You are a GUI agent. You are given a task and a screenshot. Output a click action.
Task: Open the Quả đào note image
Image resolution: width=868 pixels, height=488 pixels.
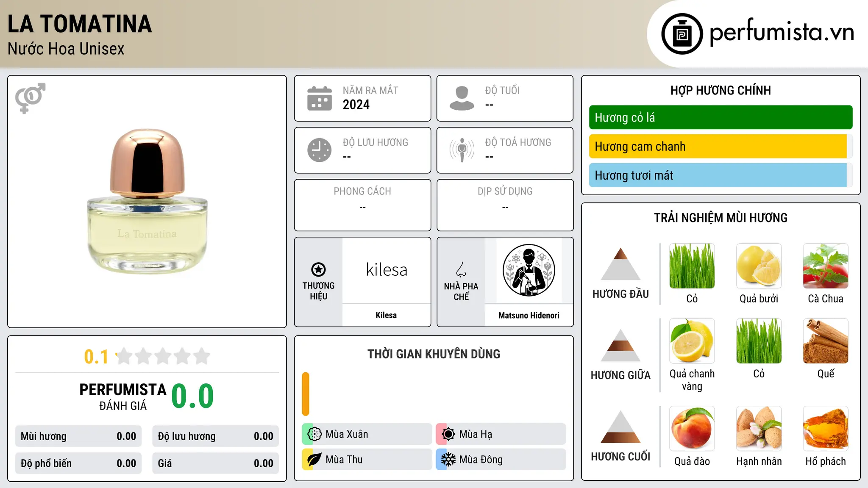692,429
